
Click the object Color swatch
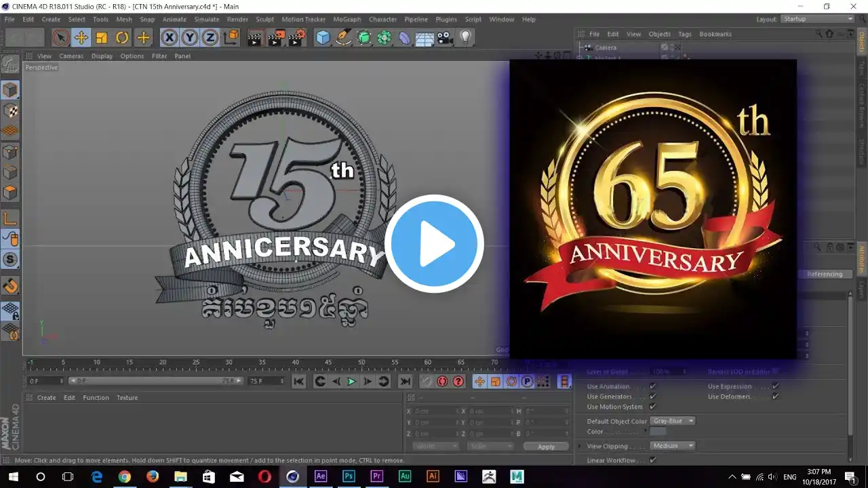click(658, 432)
